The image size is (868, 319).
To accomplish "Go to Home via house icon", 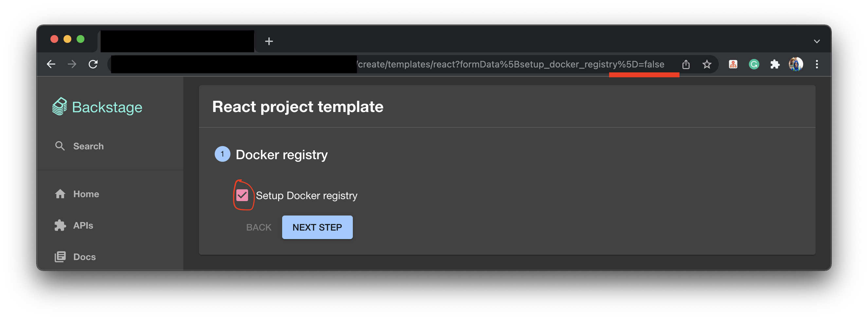I will pos(60,194).
